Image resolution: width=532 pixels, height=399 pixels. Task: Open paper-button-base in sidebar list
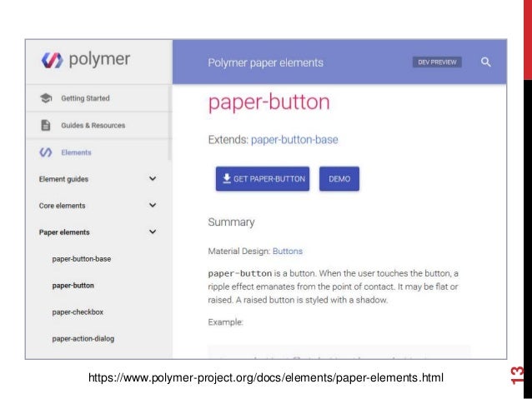pos(82,259)
